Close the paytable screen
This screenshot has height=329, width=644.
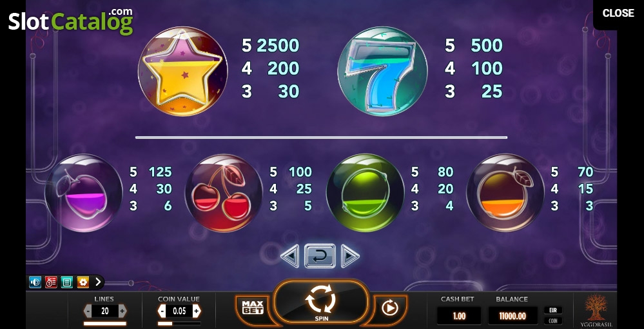coord(618,13)
